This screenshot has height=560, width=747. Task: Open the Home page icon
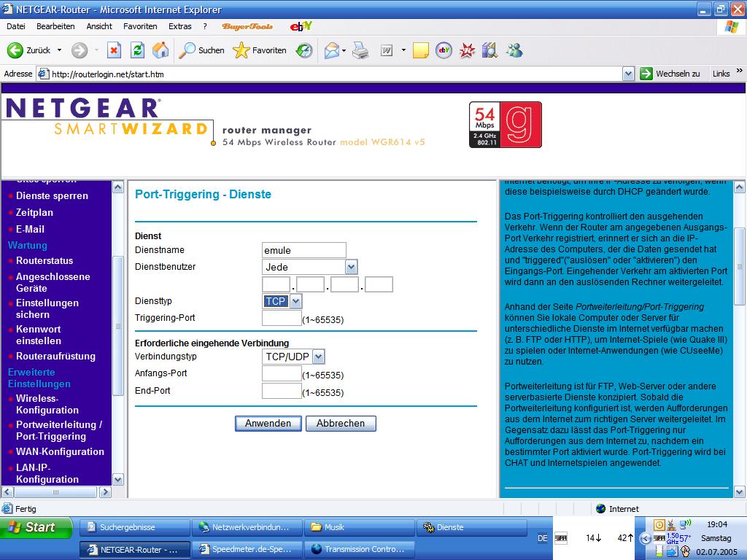[x=160, y=50]
